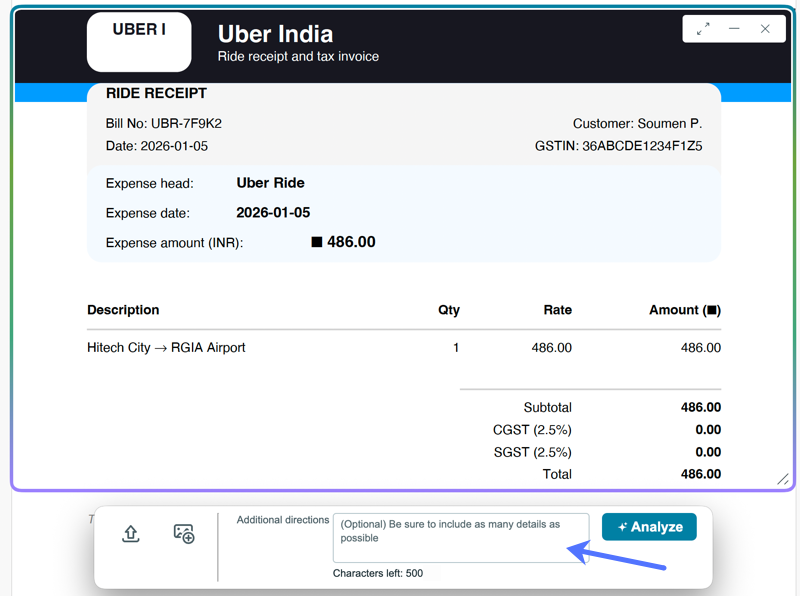The height and width of the screenshot is (596, 800).
Task: Click the Subtotal amount 486.00
Action: click(x=701, y=407)
